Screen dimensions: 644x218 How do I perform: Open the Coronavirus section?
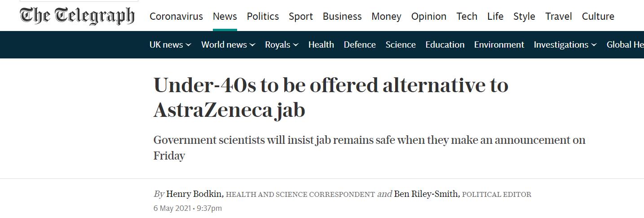tap(176, 16)
